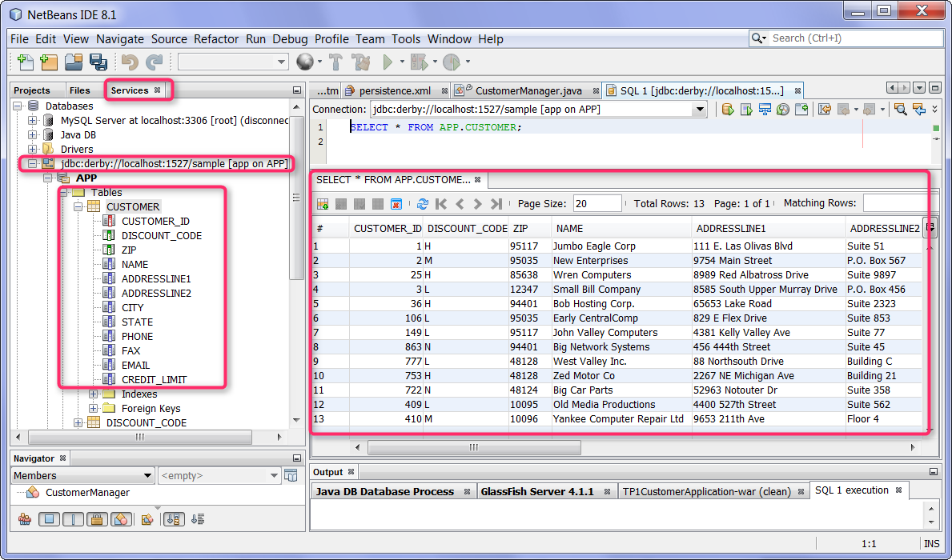Close the SQL 1 editor tab
The height and width of the screenshot is (560, 952).
(797, 91)
